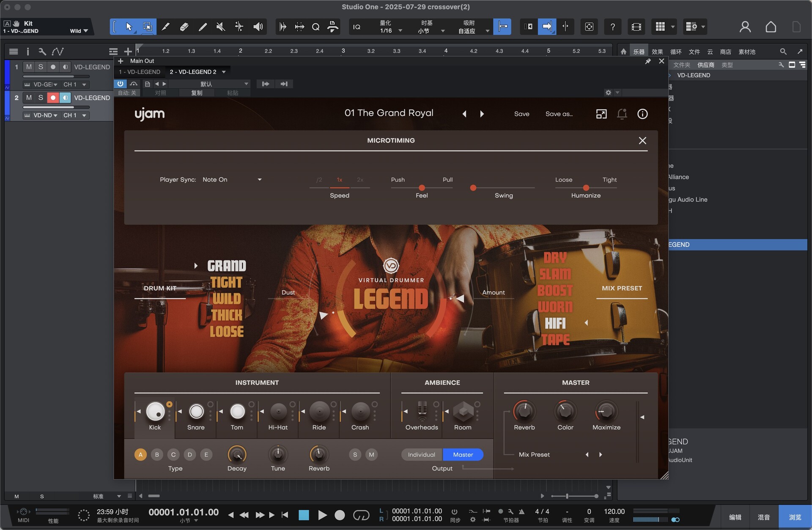Select SLAM mix preset
The image size is (812, 530).
555,274
